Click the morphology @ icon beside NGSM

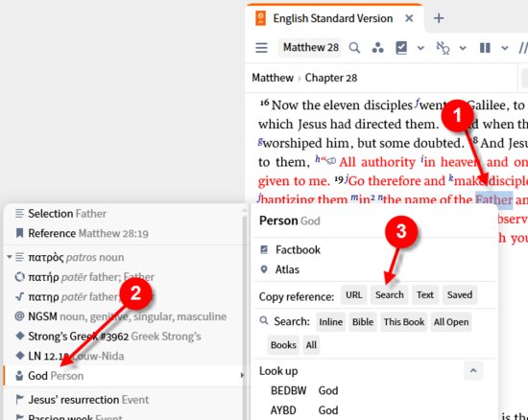click(x=20, y=316)
